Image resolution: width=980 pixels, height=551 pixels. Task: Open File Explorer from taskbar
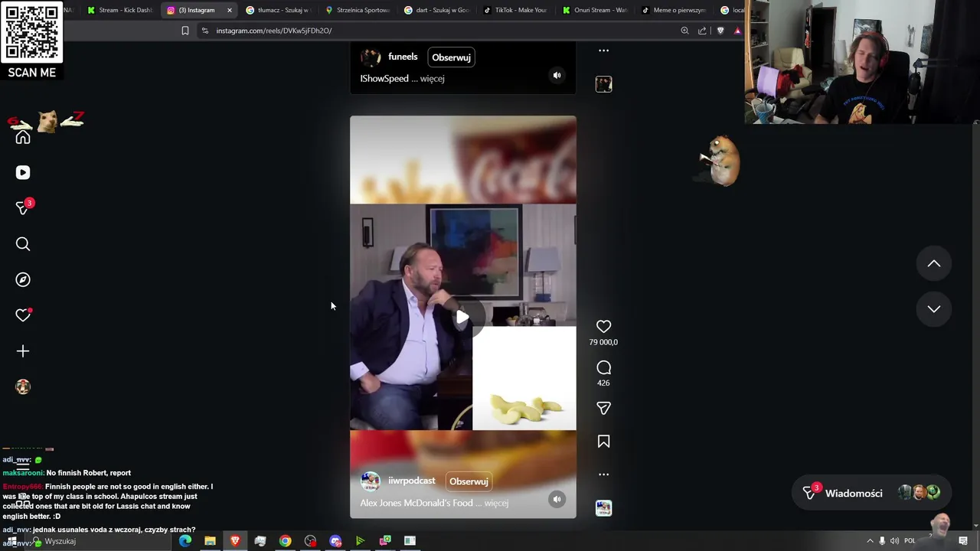coord(210,541)
